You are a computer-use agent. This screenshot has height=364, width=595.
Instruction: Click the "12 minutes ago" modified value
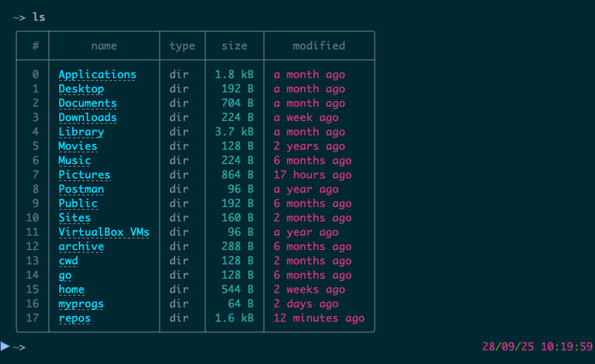pos(319,319)
